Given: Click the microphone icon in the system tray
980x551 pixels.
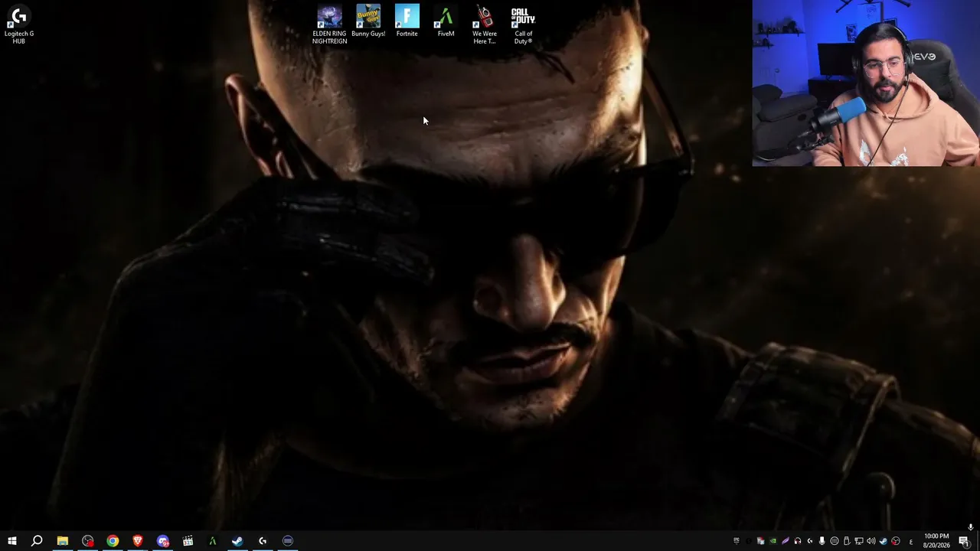Looking at the screenshot, I should pos(822,542).
